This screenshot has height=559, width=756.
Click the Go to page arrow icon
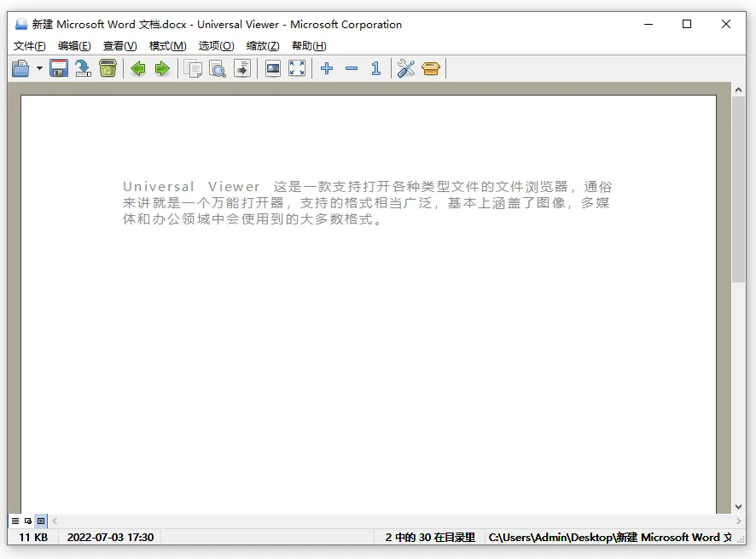coord(242,68)
